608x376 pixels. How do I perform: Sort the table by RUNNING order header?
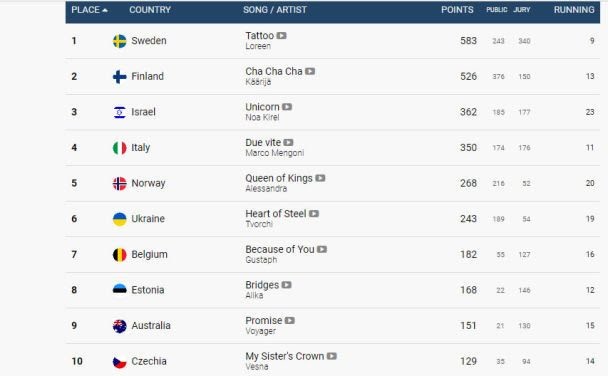(x=574, y=10)
